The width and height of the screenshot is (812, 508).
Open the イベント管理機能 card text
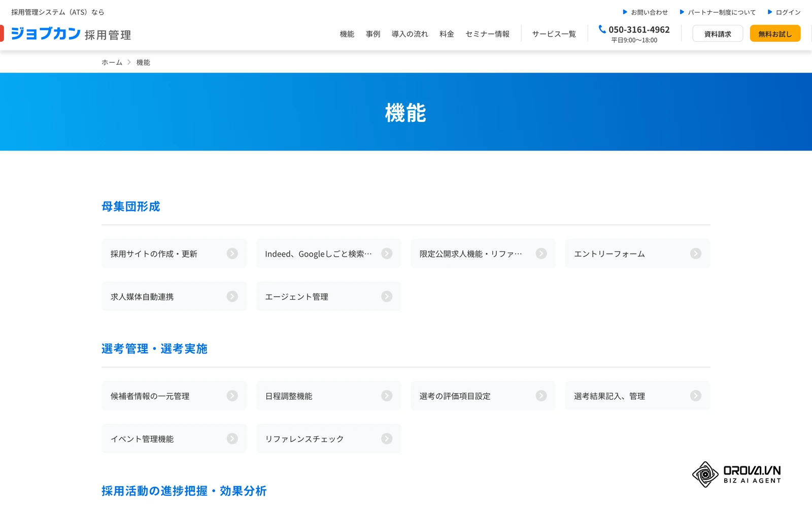tap(142, 439)
